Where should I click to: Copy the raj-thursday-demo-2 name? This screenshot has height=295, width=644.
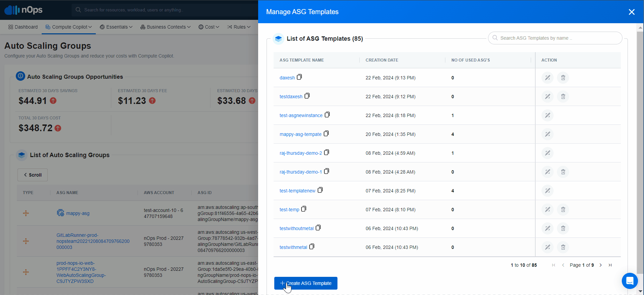click(x=327, y=152)
